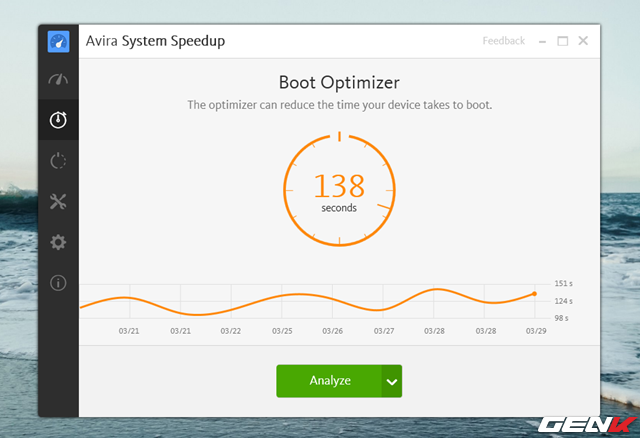Viewport: 640px width, 438px height.
Task: Click the Avira Speedup logo icon
Action: point(58,42)
